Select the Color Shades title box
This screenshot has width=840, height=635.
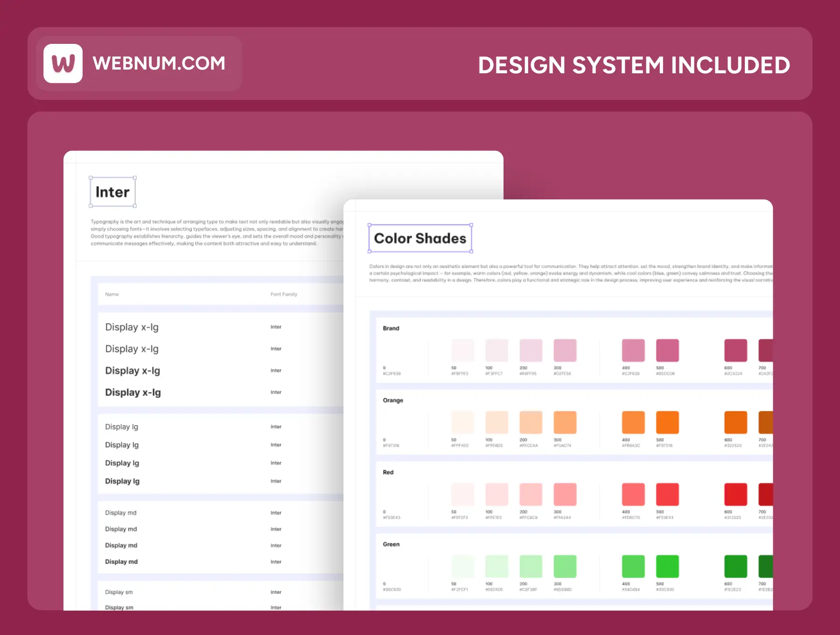tap(420, 239)
